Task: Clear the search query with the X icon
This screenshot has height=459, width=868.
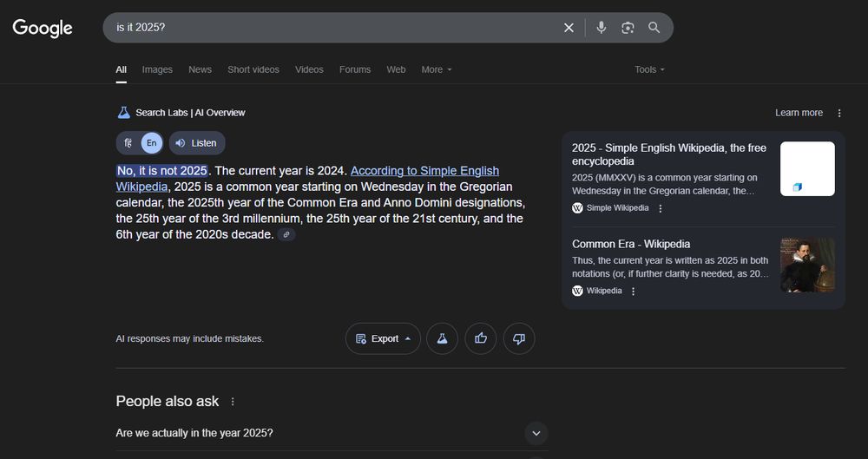Action: click(x=569, y=28)
